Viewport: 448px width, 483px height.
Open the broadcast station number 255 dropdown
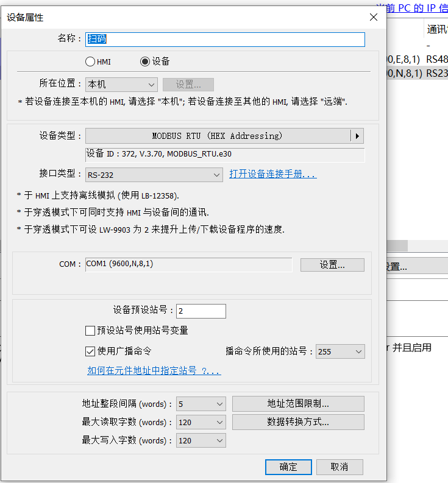tap(340, 351)
